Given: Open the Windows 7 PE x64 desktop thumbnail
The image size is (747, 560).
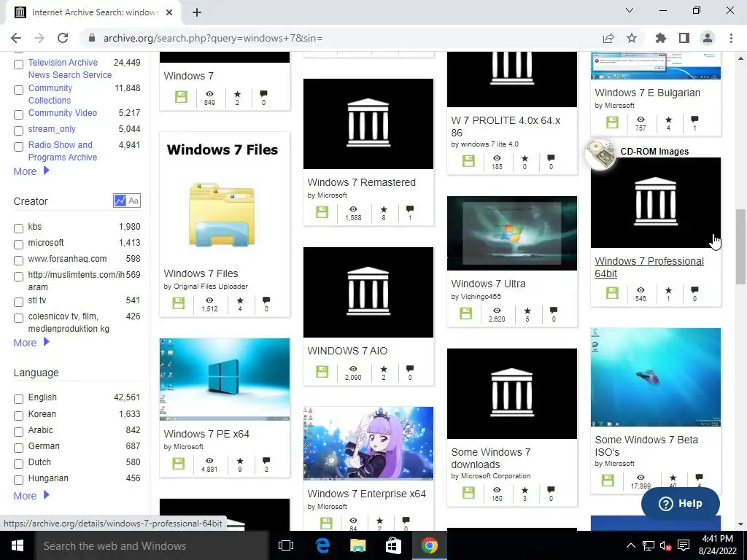Looking at the screenshot, I should click(225, 379).
